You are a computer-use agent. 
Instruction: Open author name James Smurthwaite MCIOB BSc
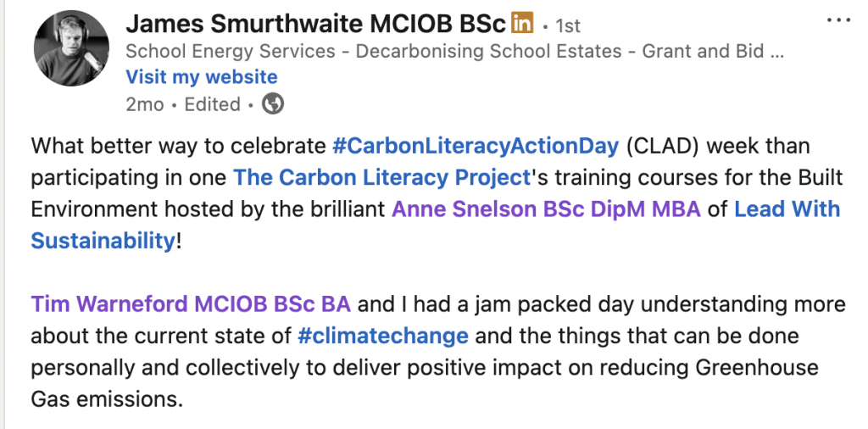pyautogui.click(x=315, y=23)
